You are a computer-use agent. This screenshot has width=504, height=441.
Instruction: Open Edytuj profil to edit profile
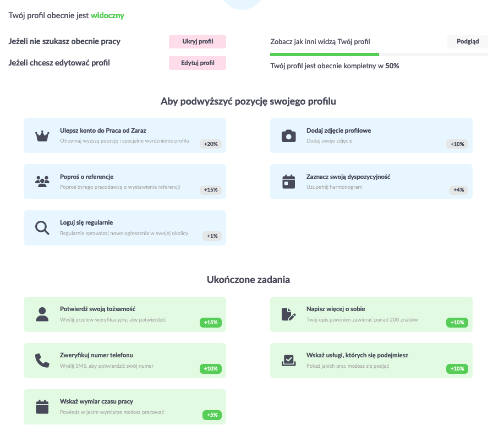click(198, 63)
